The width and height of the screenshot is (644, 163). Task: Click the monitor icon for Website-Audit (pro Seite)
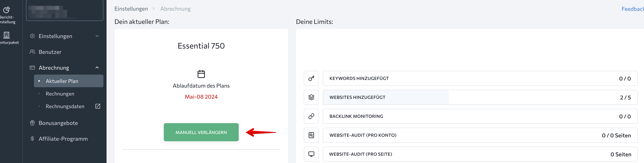(x=311, y=154)
